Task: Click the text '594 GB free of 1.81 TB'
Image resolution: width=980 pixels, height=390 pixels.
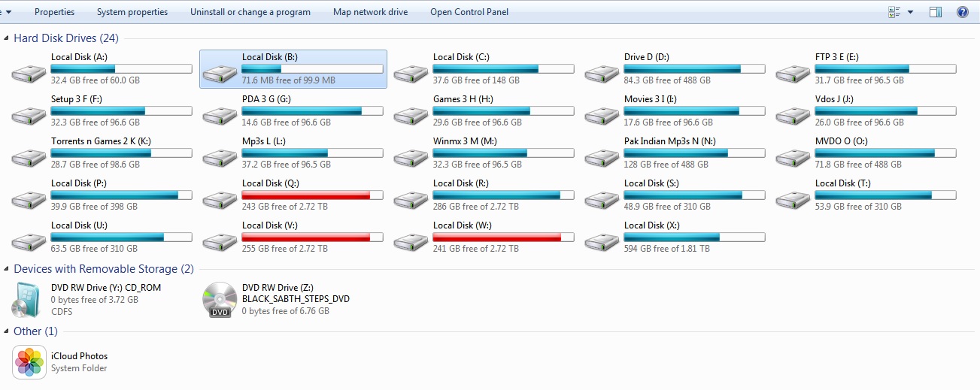Action: coord(667,249)
